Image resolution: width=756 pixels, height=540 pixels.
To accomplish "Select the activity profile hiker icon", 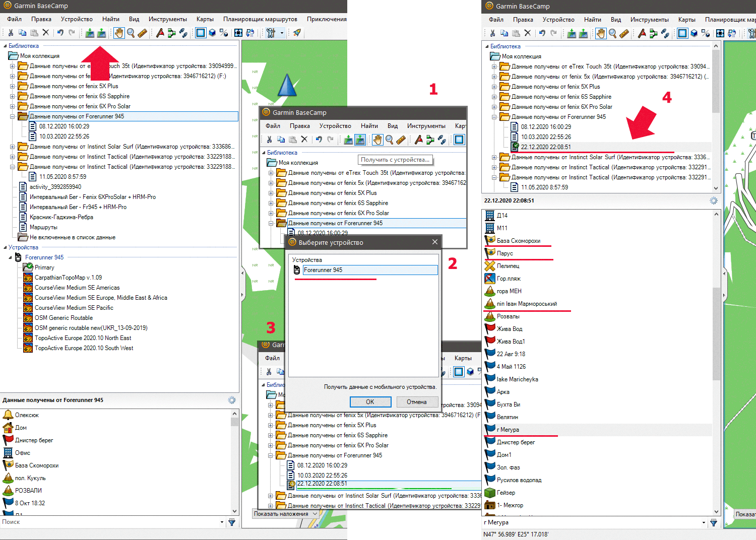I will 271,33.
